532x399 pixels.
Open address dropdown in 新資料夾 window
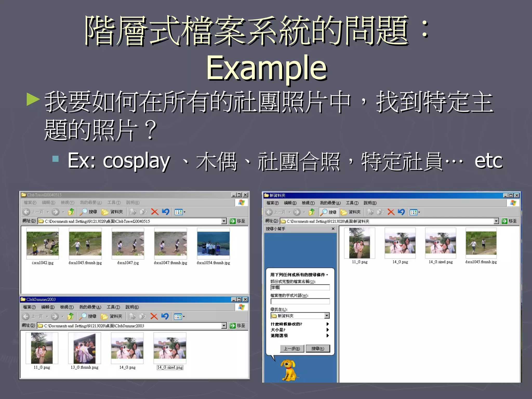coord(496,221)
